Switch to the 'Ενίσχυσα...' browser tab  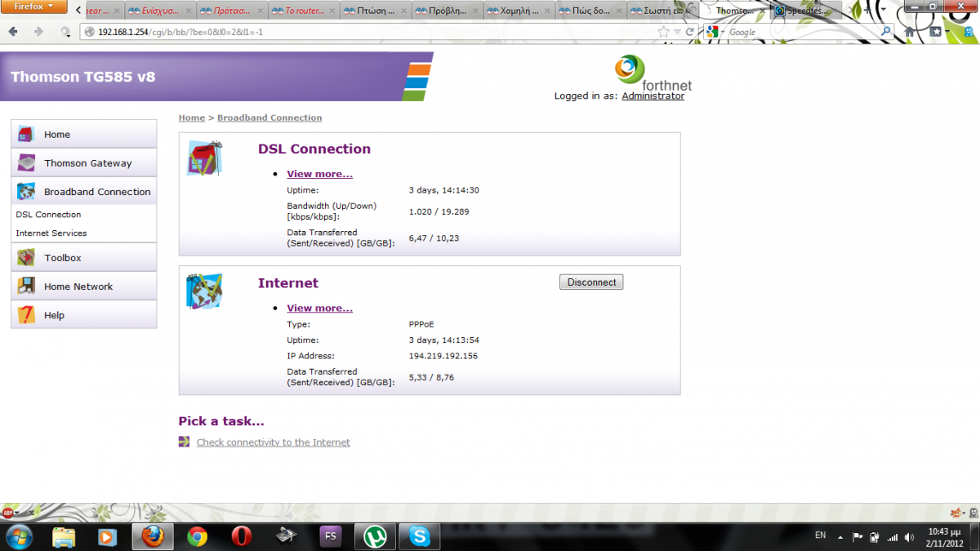click(x=161, y=11)
